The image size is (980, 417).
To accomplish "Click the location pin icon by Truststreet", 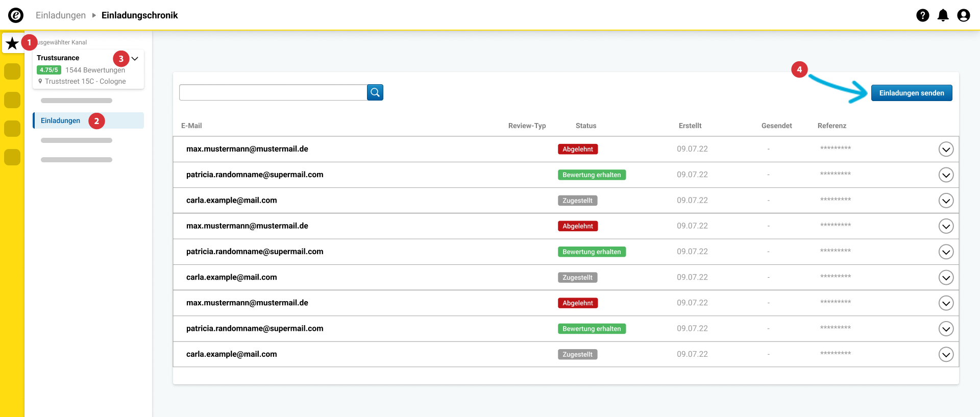I will 40,81.
